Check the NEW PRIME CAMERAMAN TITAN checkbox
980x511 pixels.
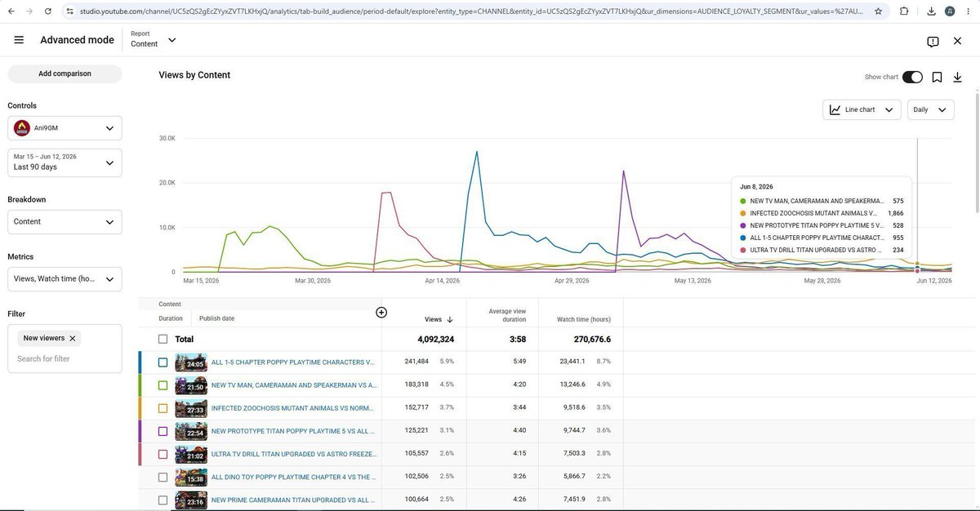click(x=163, y=500)
